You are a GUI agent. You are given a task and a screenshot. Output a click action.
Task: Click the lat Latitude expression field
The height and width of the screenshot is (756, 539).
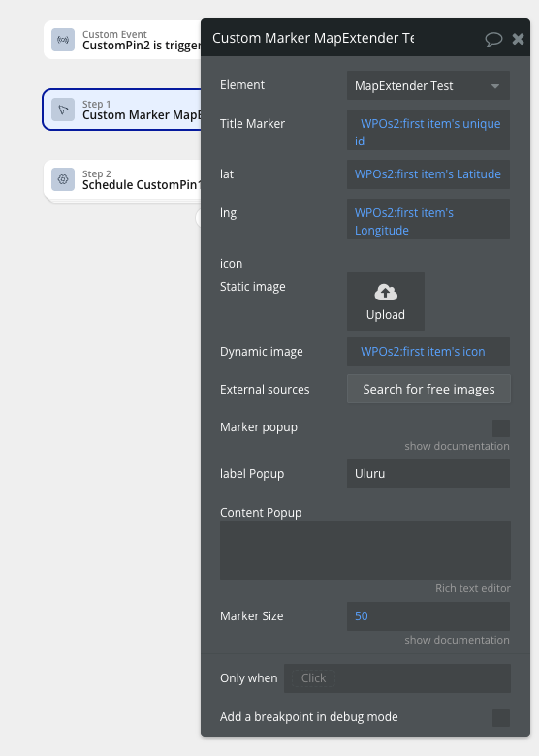click(428, 174)
